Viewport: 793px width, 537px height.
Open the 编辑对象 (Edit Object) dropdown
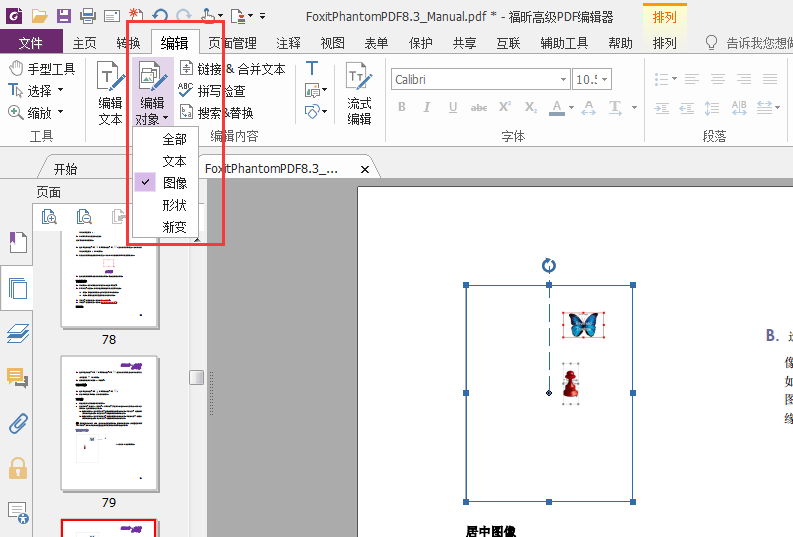[153, 93]
